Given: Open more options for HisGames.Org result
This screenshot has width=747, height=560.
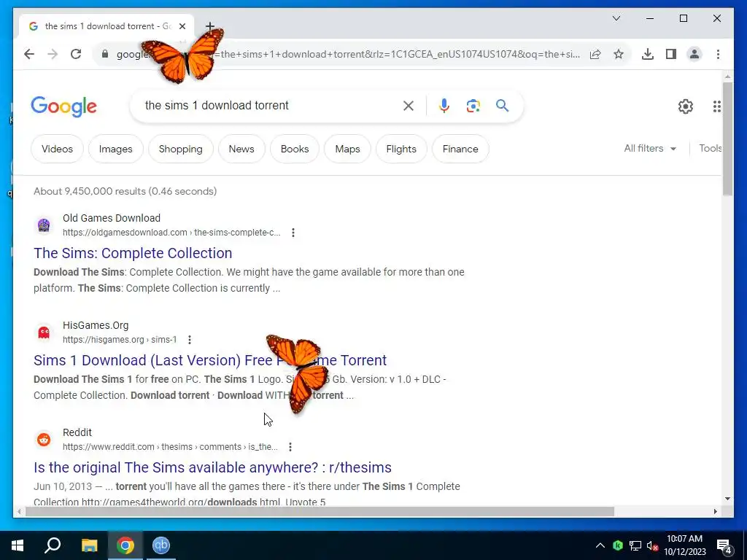Looking at the screenshot, I should [190, 340].
